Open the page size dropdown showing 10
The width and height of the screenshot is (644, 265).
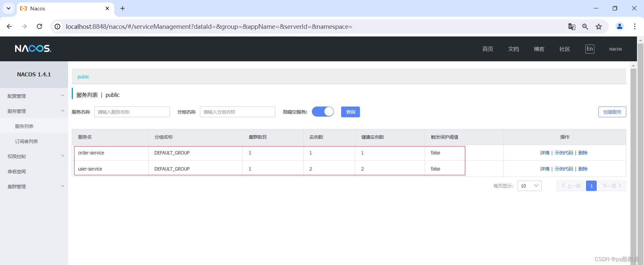[529, 186]
